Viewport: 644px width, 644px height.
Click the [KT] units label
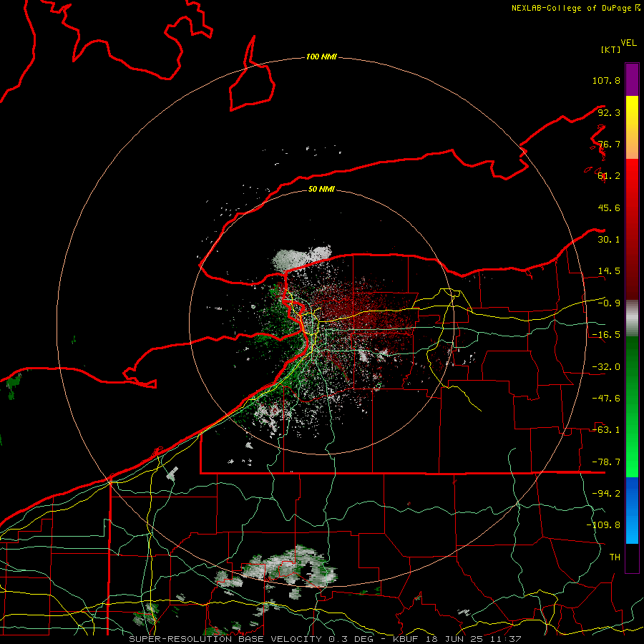pos(611,49)
